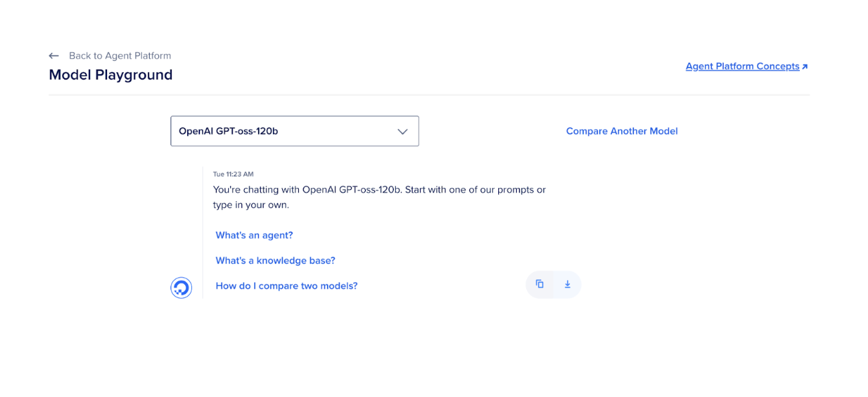
Task: Click the pill background between copy and download icons
Action: point(554,285)
